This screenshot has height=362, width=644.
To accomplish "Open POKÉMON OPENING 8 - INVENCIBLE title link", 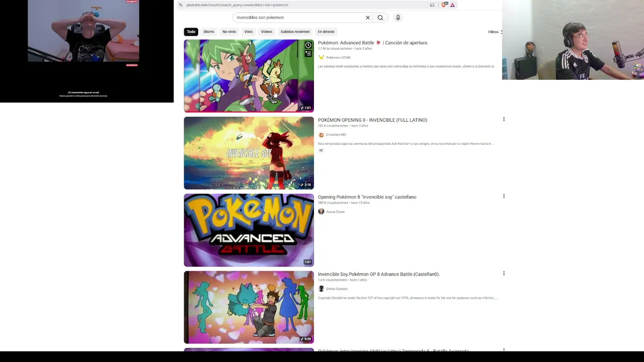I will pos(372,120).
